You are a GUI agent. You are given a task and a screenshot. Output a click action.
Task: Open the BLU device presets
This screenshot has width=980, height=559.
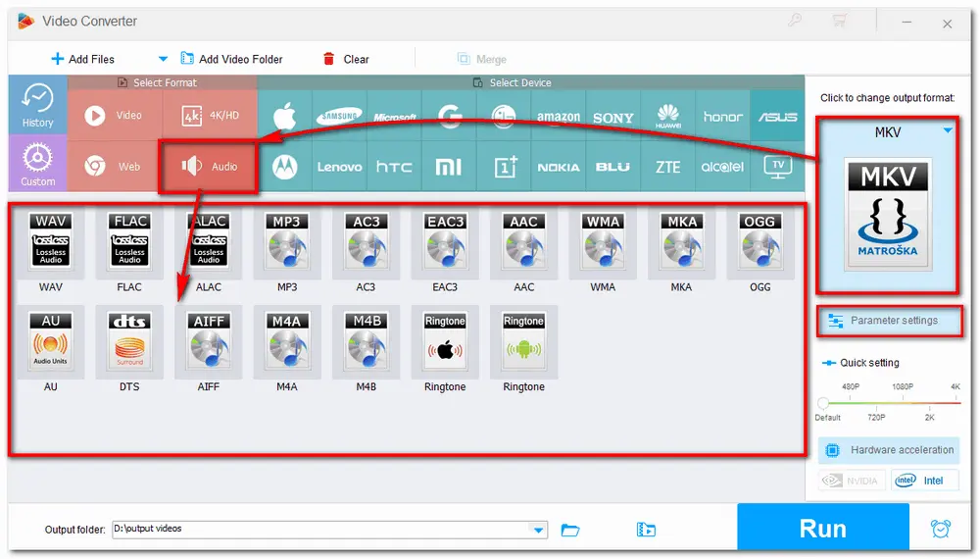613,167
